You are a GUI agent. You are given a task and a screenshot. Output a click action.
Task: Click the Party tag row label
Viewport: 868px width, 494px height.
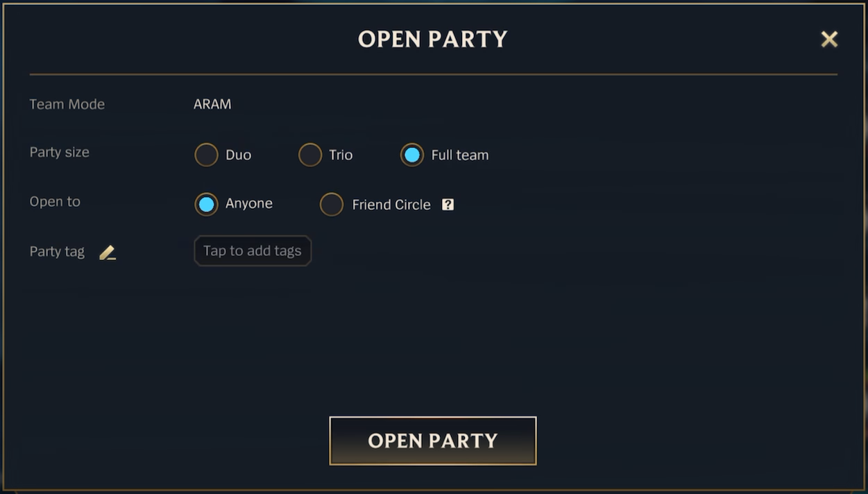[x=57, y=252]
